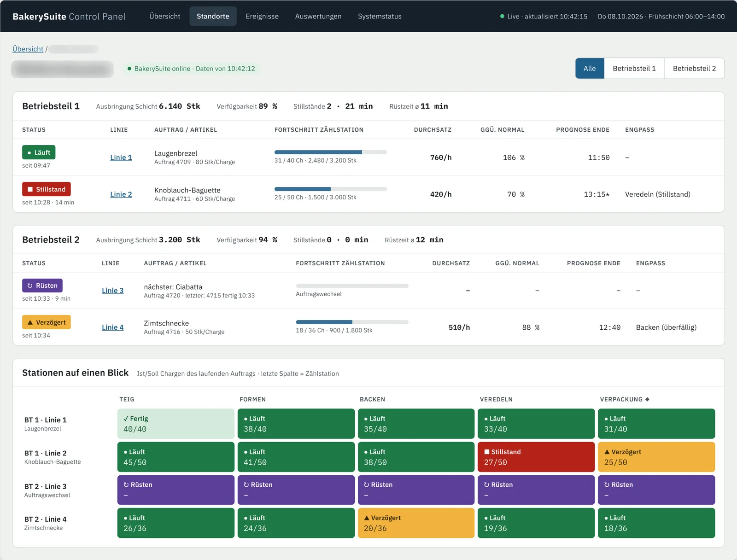The width and height of the screenshot is (737, 560).
Task: Click the yellow Verzögert badge of Linie 4
Action: pos(47,322)
